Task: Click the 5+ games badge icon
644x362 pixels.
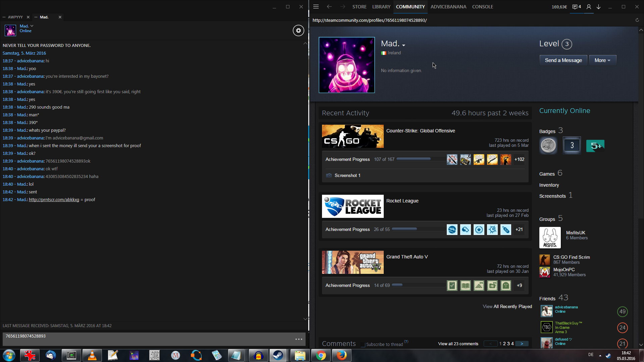Action: click(595, 146)
